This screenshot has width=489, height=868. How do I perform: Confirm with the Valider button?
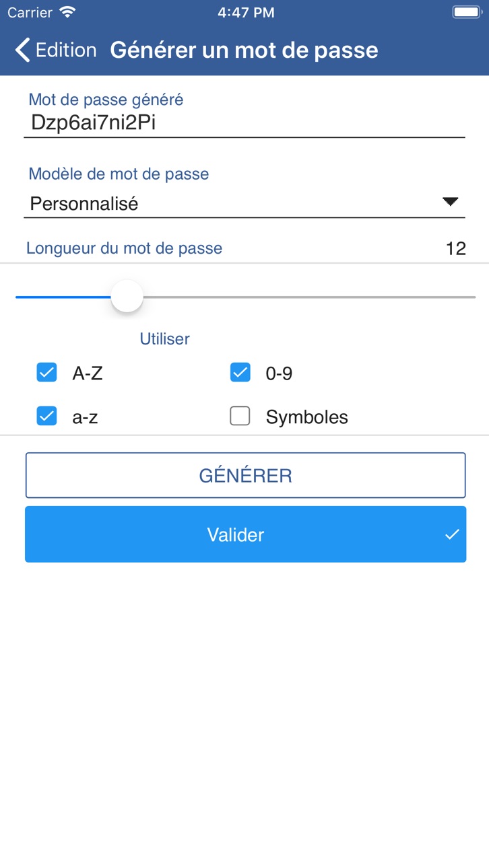[246, 534]
